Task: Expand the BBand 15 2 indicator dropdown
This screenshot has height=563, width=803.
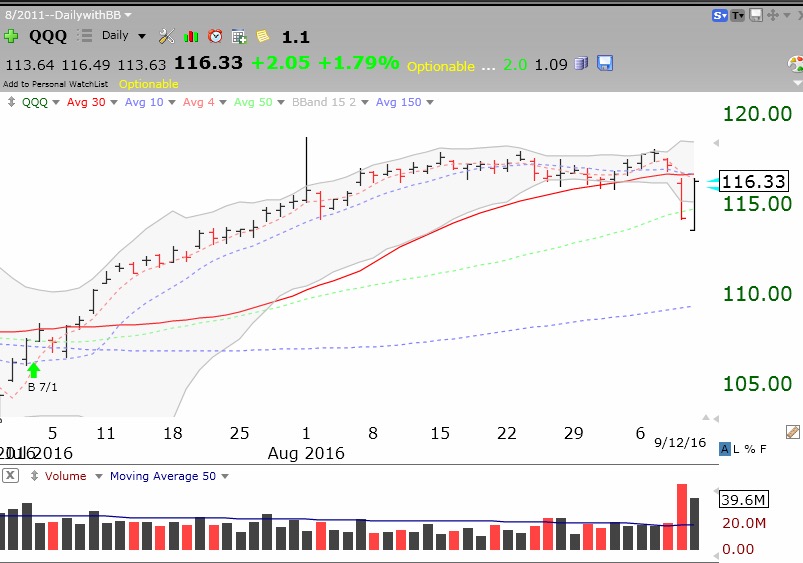Action: (x=365, y=102)
